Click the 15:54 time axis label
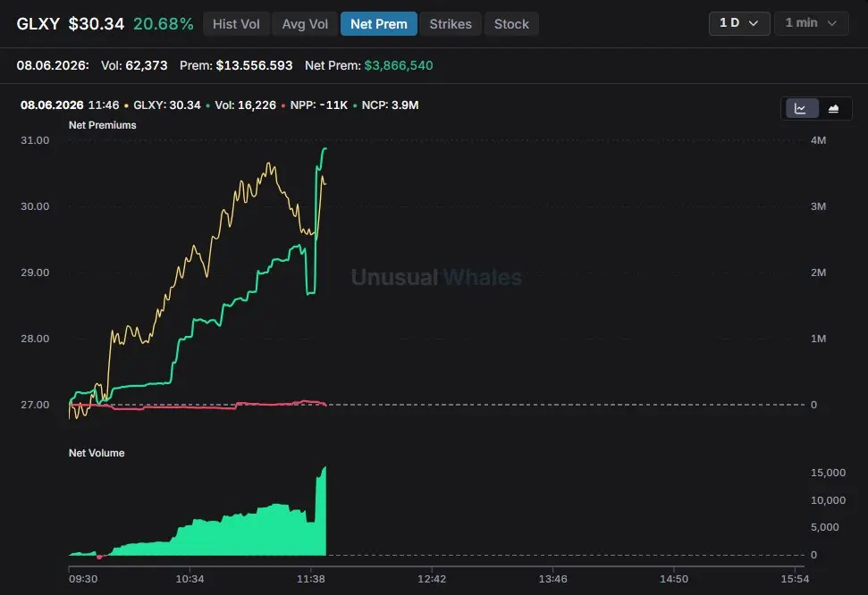The height and width of the screenshot is (595, 868). 795,579
